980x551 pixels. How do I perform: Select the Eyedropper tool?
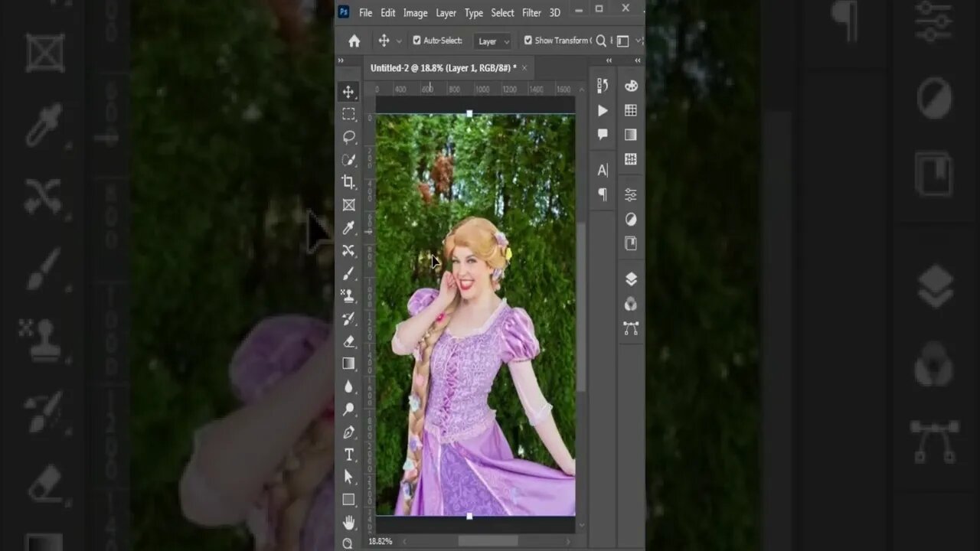[348, 228]
